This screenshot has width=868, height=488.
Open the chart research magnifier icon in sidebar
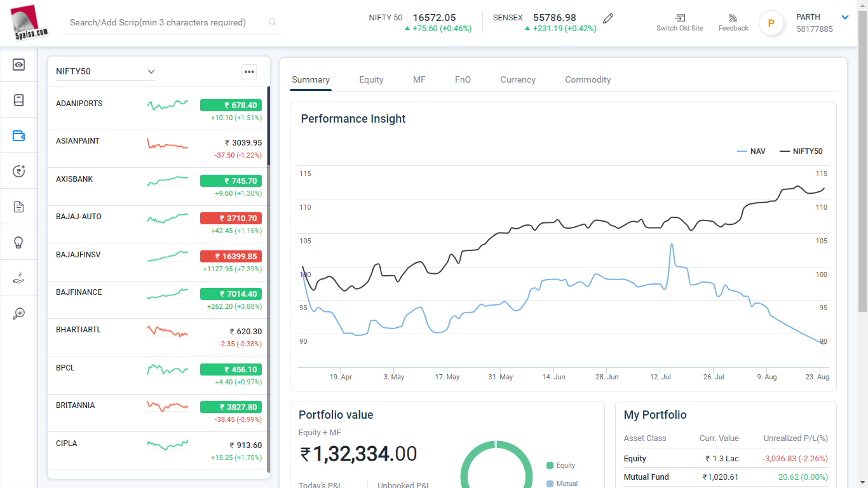click(x=18, y=313)
